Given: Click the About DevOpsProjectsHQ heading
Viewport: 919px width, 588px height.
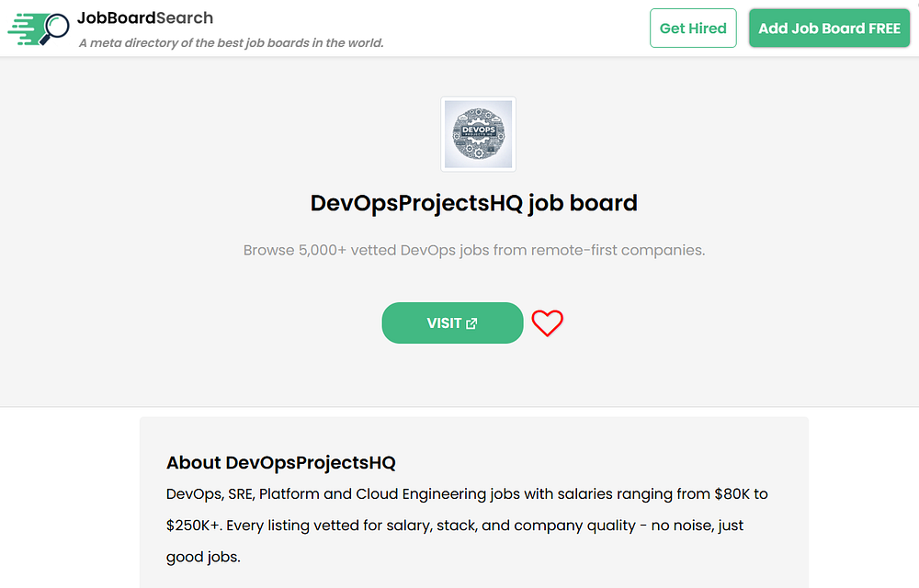Looking at the screenshot, I should pyautogui.click(x=280, y=462).
